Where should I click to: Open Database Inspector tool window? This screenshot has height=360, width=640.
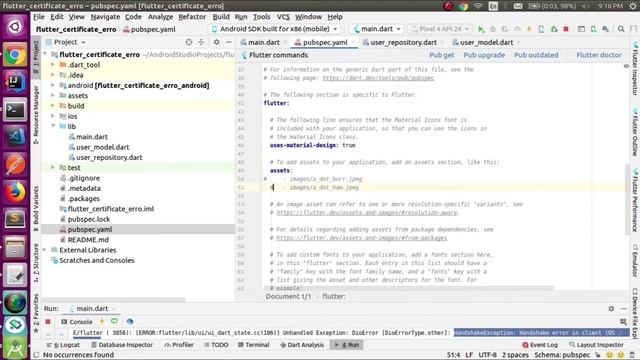click(122, 345)
